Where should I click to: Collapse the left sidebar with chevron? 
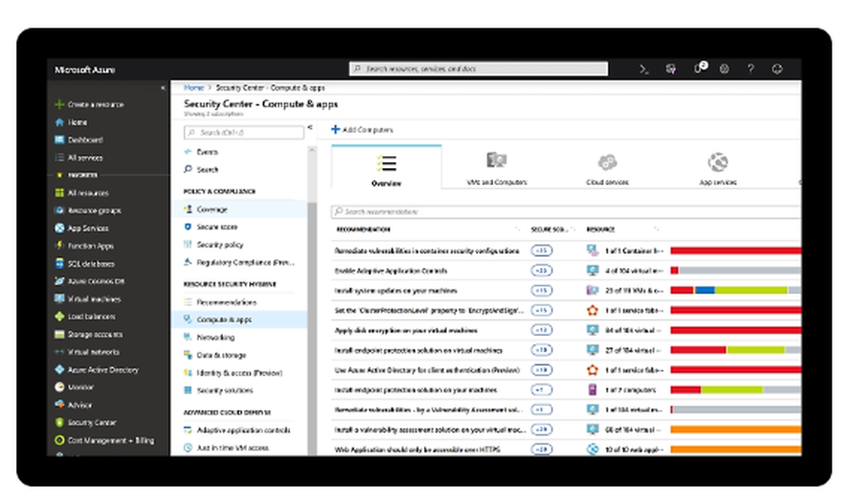pyautogui.click(x=163, y=88)
